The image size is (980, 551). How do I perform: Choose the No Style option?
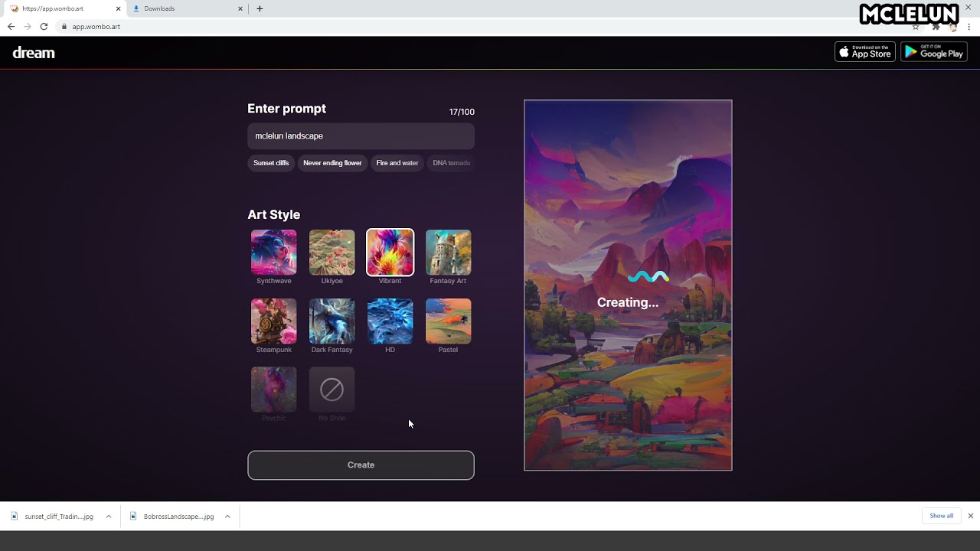332,390
